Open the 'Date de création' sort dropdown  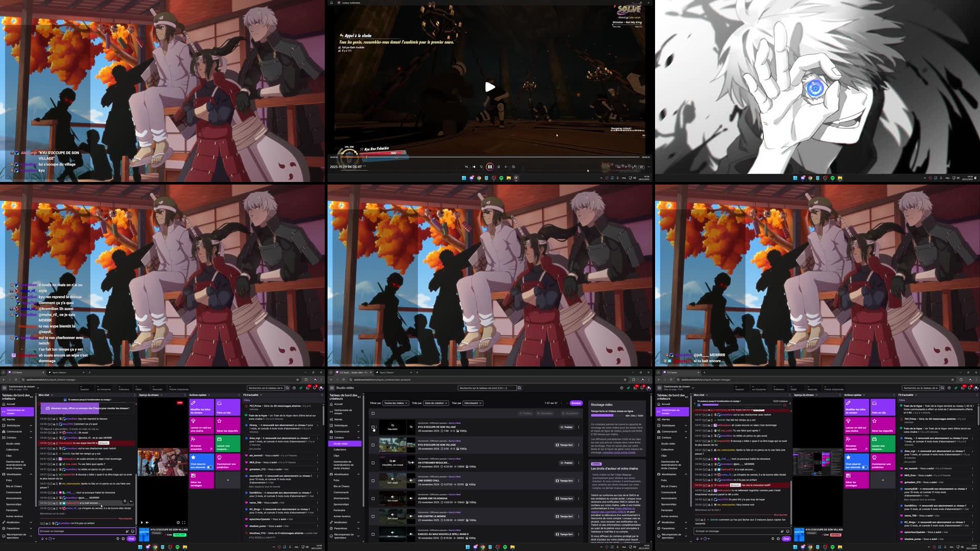coord(436,403)
